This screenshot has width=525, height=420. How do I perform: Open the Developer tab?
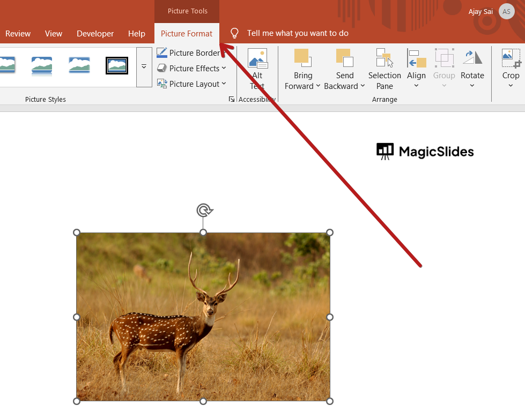point(95,33)
